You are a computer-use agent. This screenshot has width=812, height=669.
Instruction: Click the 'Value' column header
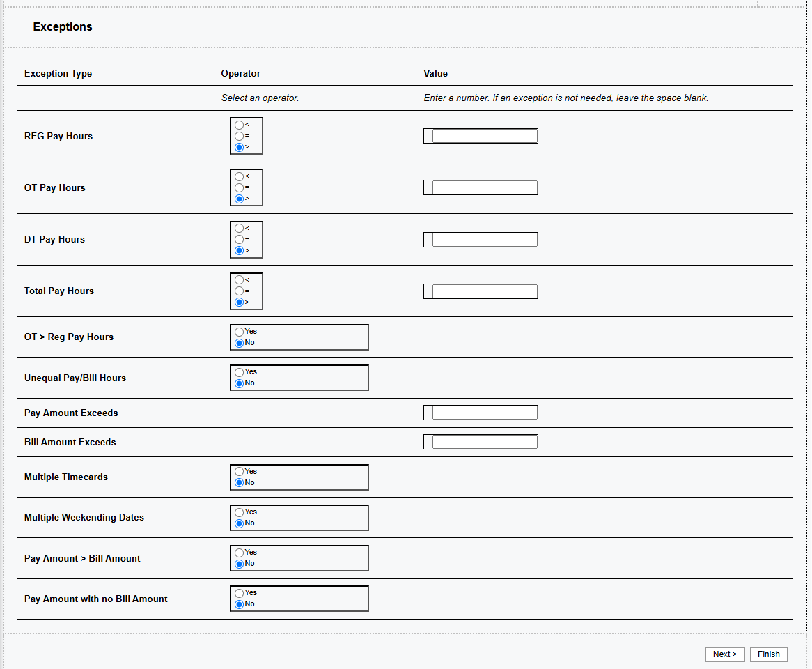[435, 74]
